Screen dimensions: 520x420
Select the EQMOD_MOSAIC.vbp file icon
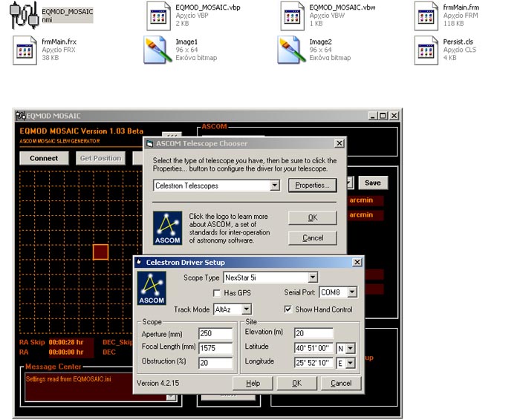(158, 16)
